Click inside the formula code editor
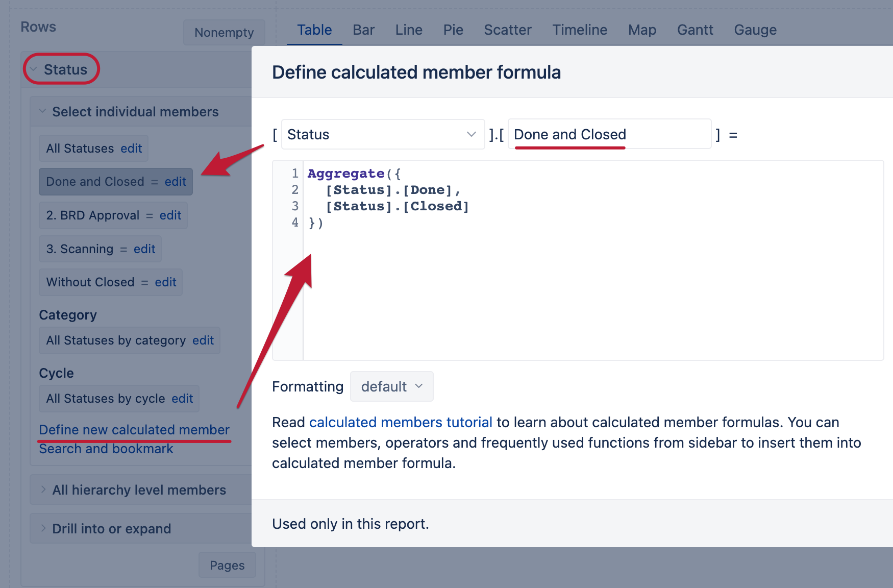 coord(593,260)
